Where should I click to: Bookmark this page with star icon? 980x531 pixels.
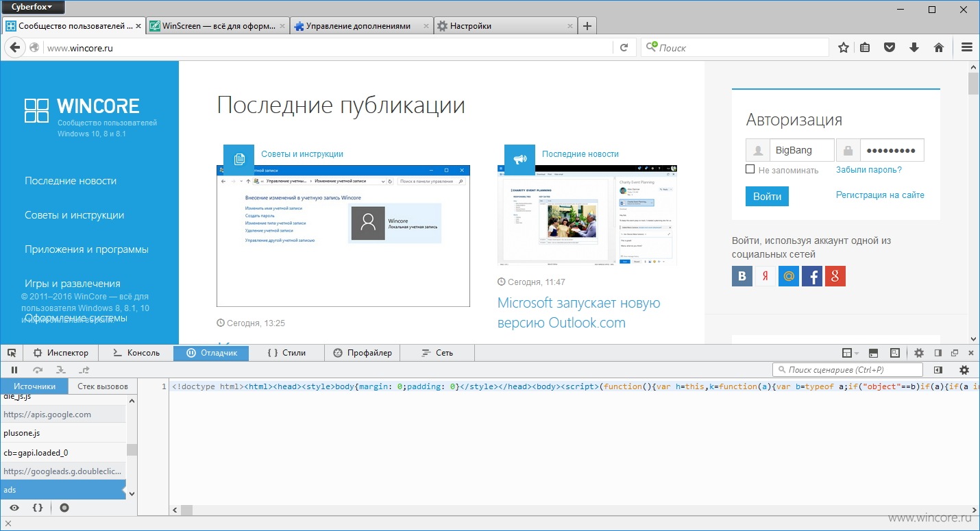pos(844,47)
